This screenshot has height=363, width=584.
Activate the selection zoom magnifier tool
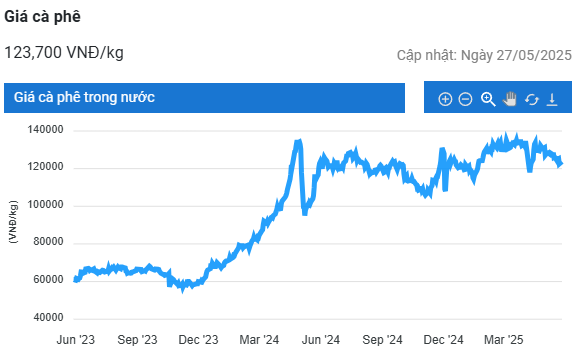[x=488, y=99]
